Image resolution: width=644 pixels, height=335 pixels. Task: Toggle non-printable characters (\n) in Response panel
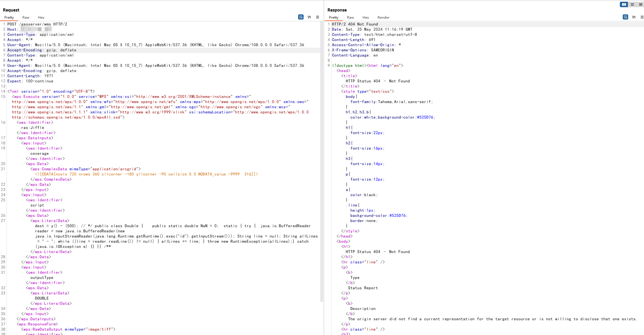click(x=634, y=17)
